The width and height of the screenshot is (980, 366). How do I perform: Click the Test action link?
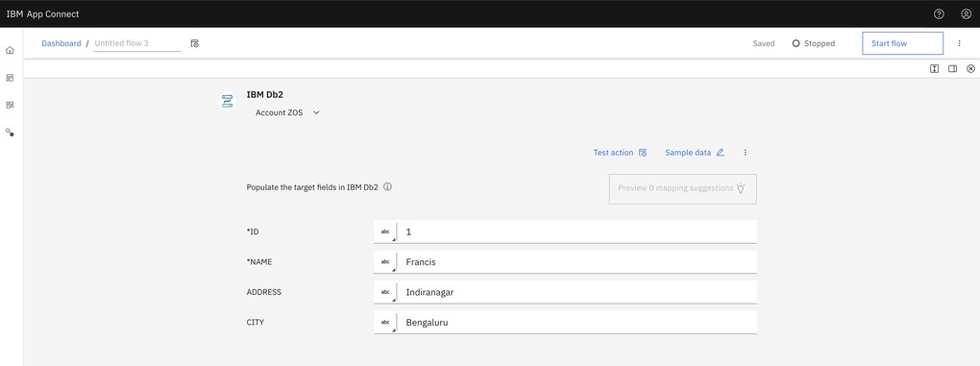tap(613, 153)
